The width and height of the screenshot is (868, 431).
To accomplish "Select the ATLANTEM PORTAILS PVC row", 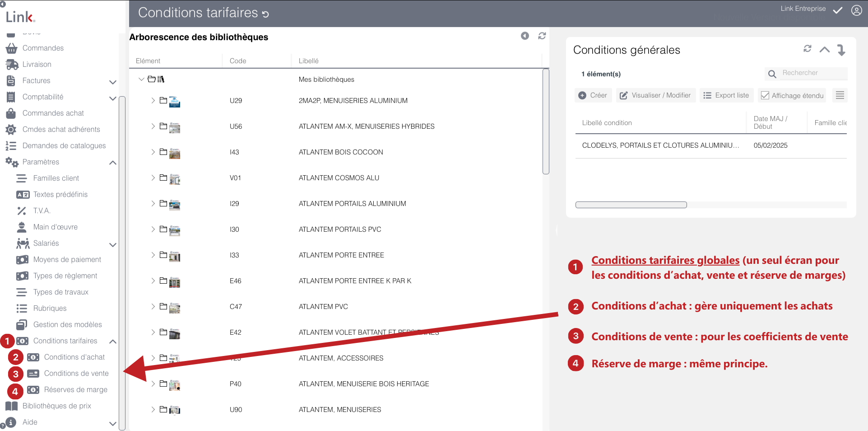I will (335, 229).
